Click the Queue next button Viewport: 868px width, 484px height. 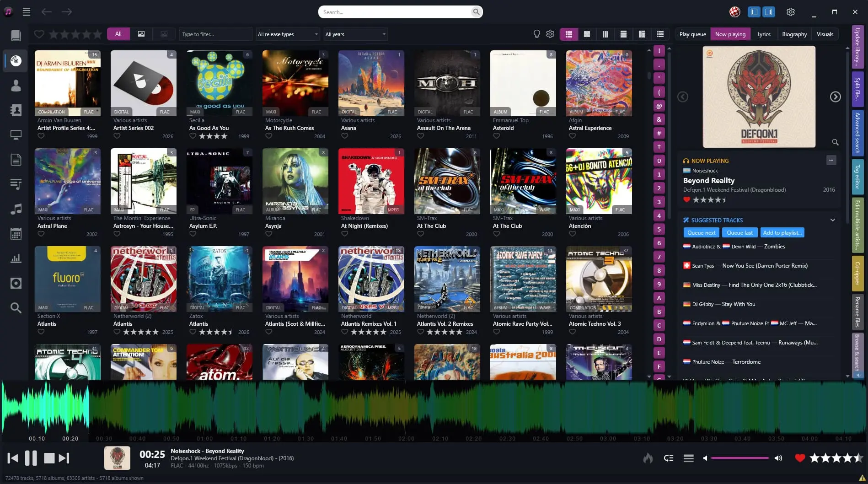coord(701,233)
